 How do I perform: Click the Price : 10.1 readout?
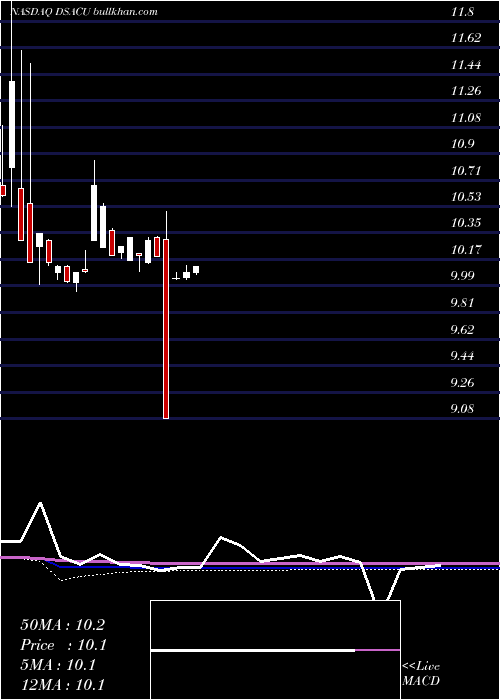pyautogui.click(x=63, y=645)
